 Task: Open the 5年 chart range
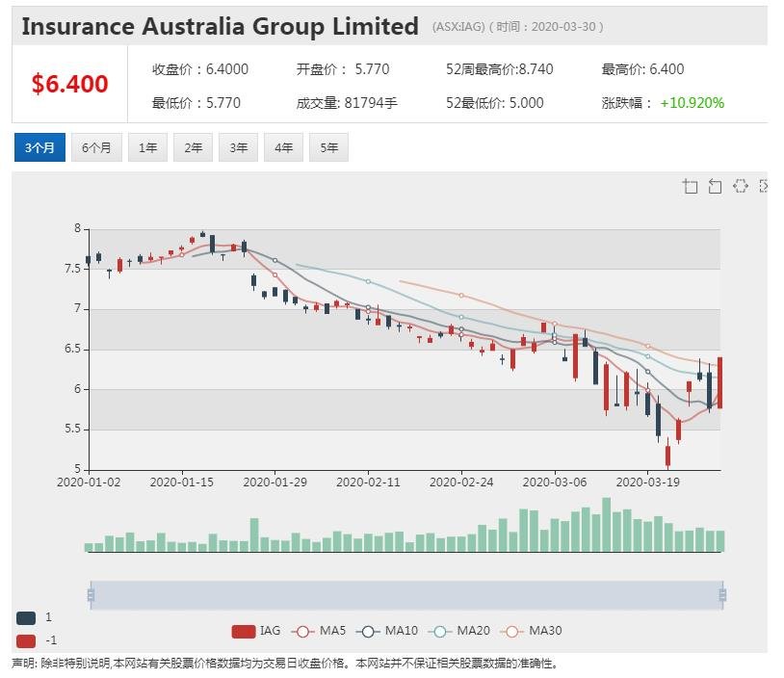(x=329, y=147)
